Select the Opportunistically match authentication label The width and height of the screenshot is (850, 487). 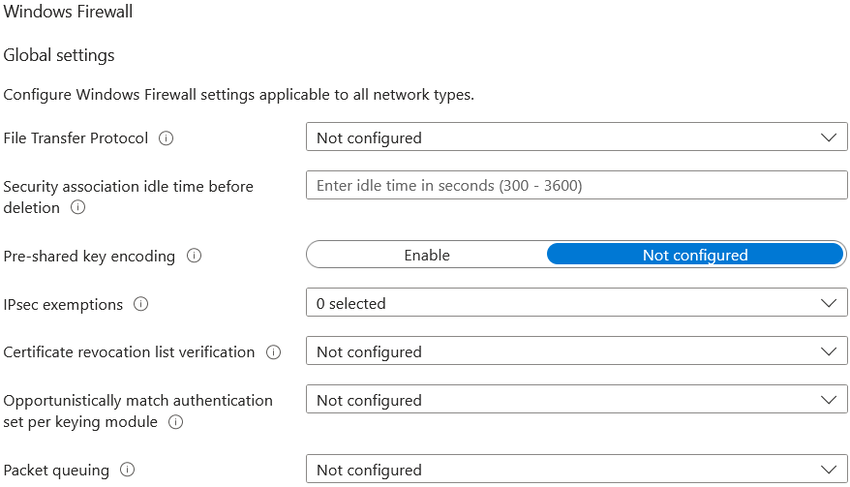coord(138,411)
